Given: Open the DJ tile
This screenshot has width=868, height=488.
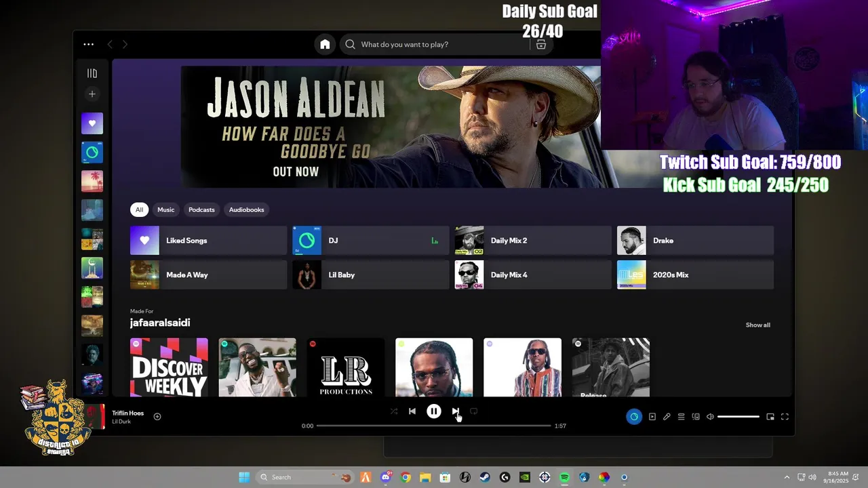Looking at the screenshot, I should (370, 241).
